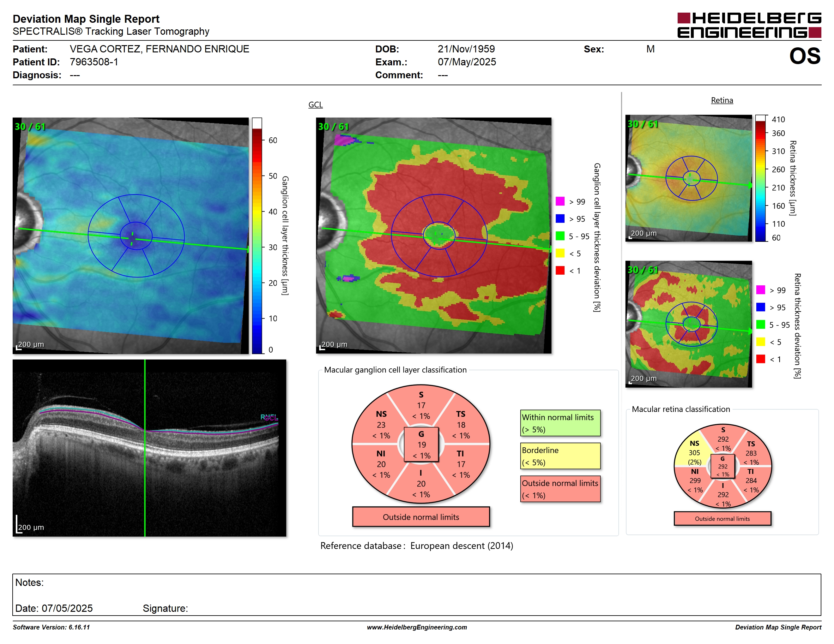Click the 30 / 61 label on GCL deviation map
This screenshot has width=834, height=644.
point(333,126)
